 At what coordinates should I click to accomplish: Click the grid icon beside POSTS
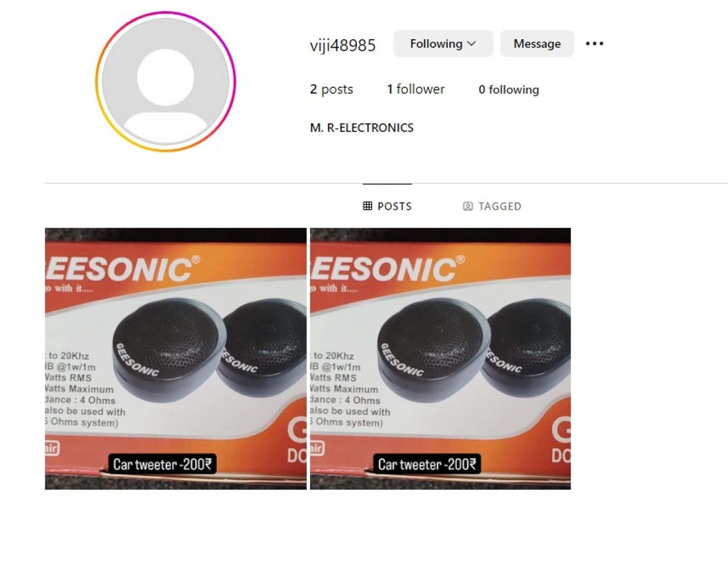pyautogui.click(x=368, y=206)
